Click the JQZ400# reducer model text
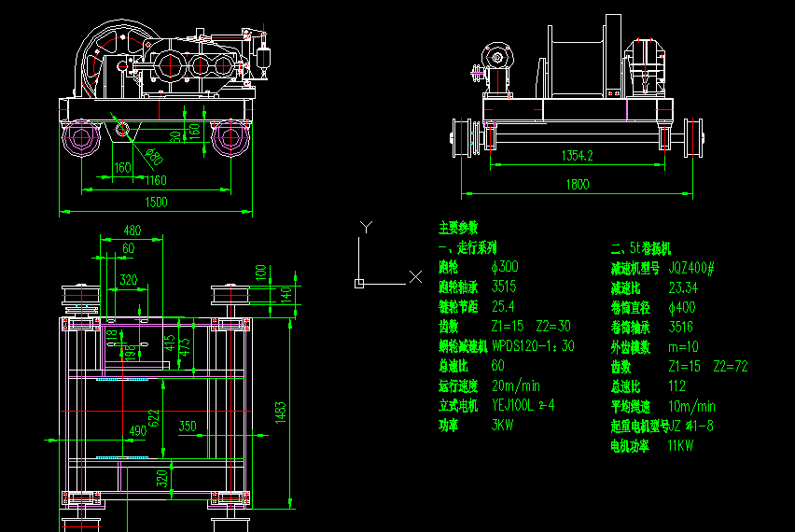795x532 pixels. 691,268
